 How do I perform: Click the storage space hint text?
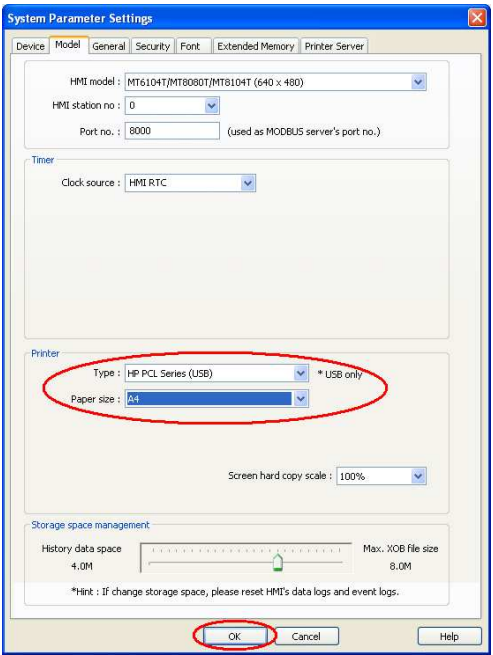pyautogui.click(x=235, y=592)
